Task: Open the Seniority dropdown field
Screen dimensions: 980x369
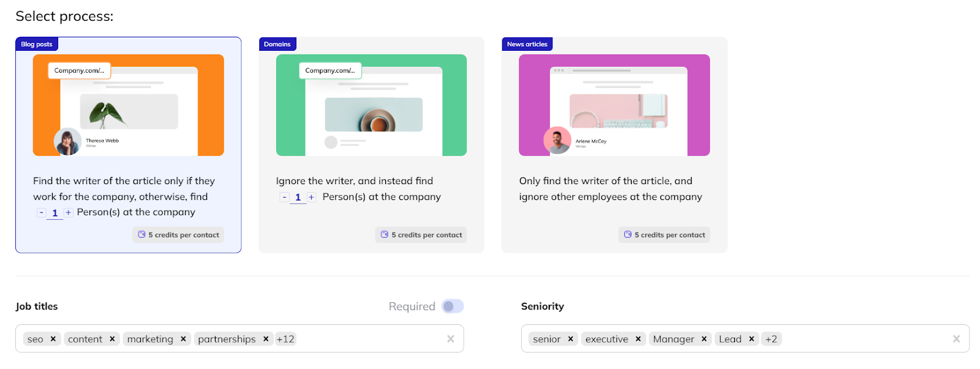Action: click(x=864, y=339)
